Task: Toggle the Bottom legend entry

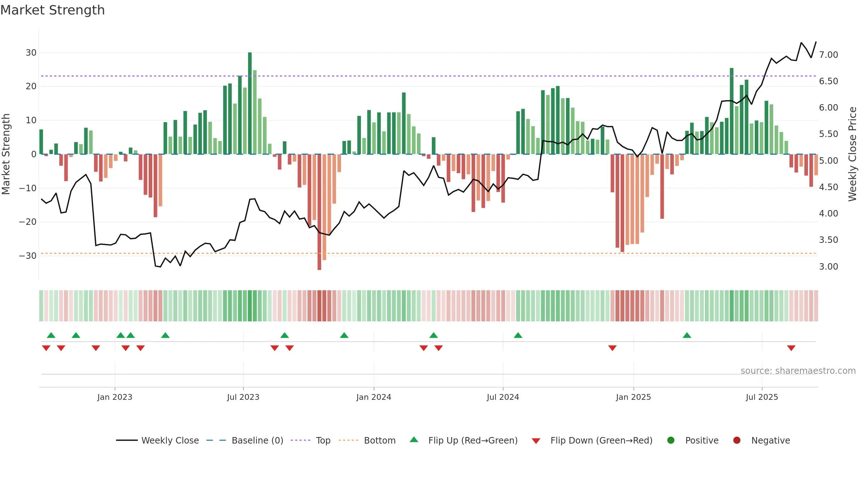Action: [367, 440]
